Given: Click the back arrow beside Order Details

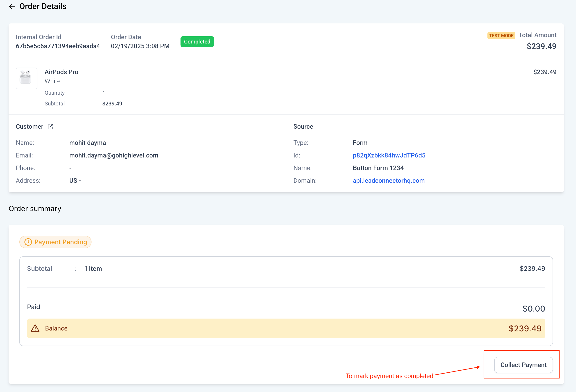Looking at the screenshot, I should [x=12, y=7].
